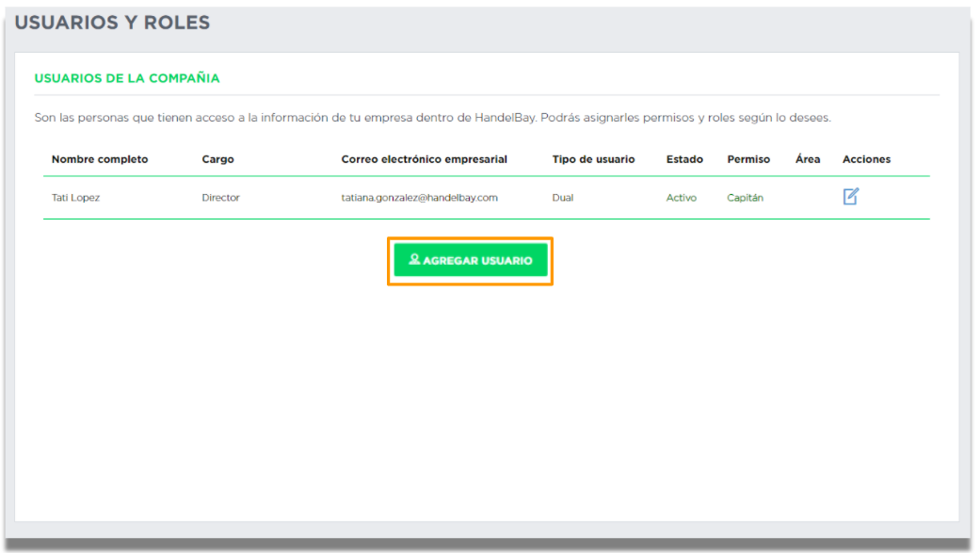Viewport: 980px width, 553px height.
Task: Click the 'Director' cargo cell
Action: pyautogui.click(x=220, y=198)
